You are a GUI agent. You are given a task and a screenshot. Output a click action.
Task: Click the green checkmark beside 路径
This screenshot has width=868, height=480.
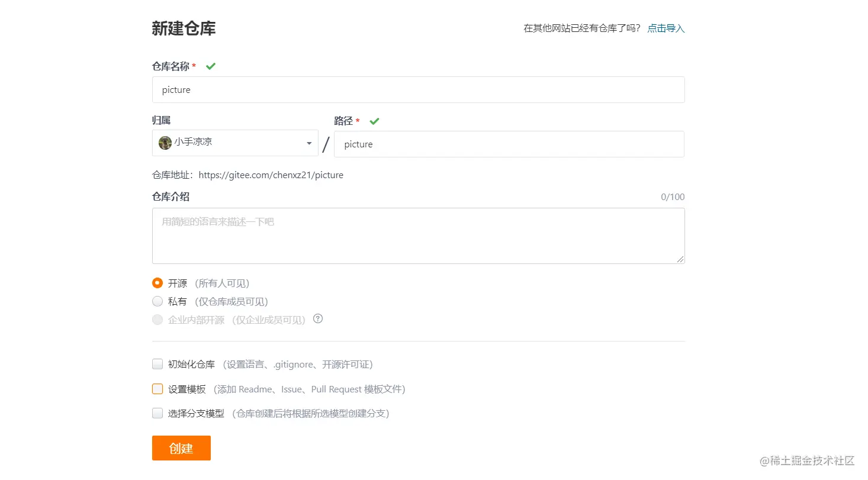(374, 121)
